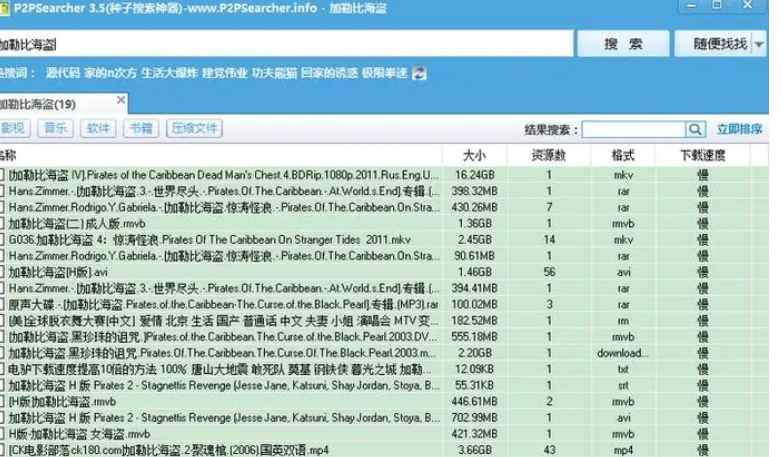Check the box for the 182.52MB rm row
This screenshot has height=457, width=783.
2,321
